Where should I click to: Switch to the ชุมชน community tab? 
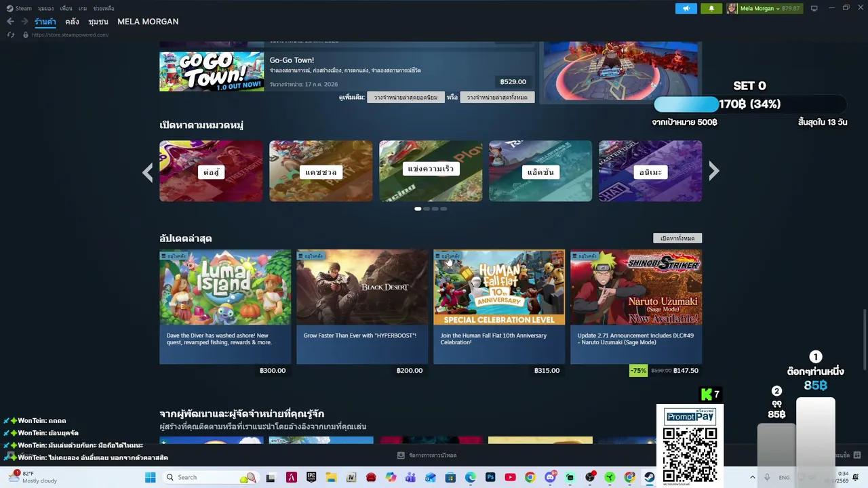tap(98, 22)
